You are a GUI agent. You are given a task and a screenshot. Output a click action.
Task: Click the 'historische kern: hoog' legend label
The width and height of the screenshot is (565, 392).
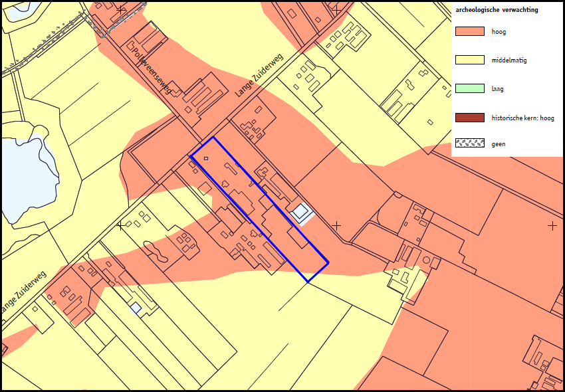(522, 118)
